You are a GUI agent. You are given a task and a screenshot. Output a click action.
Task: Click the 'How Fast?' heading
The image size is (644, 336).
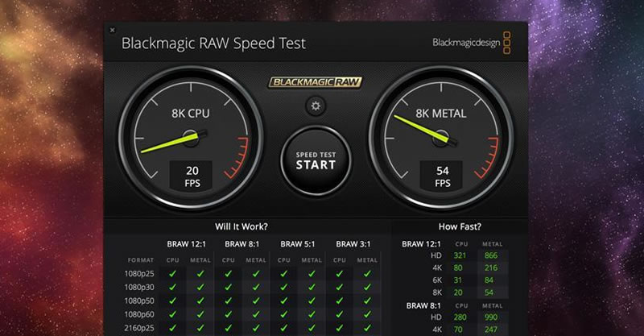tap(460, 226)
